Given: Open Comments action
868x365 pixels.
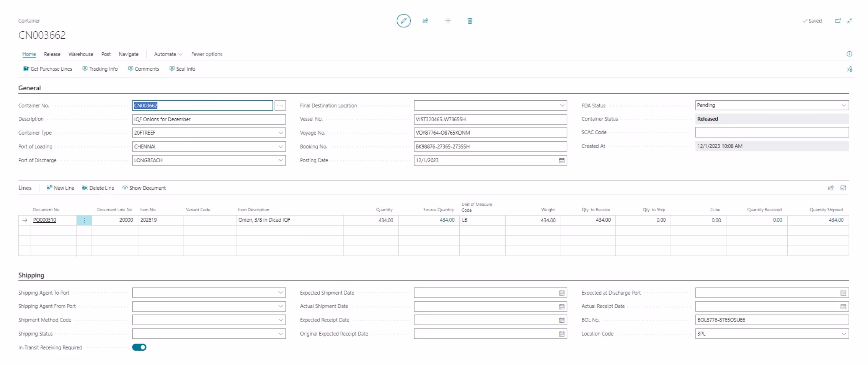Looking at the screenshot, I should pyautogui.click(x=143, y=69).
